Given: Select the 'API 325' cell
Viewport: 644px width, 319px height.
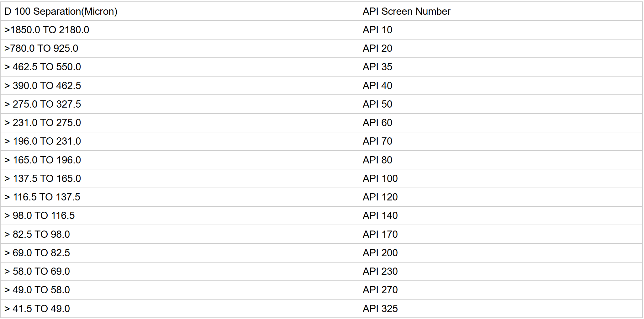Looking at the screenshot, I should pos(380,309).
